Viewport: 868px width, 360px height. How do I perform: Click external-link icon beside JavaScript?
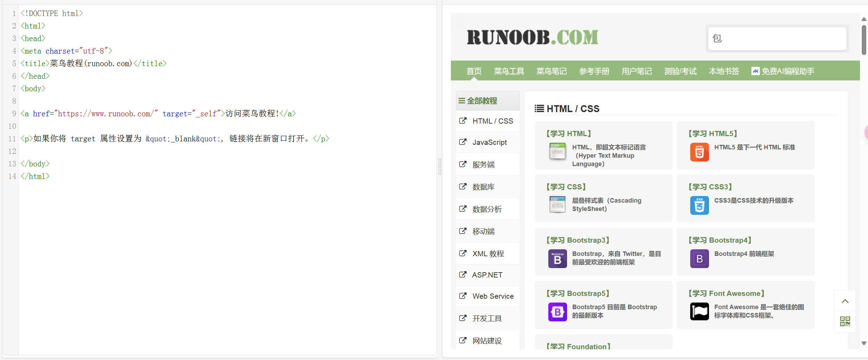pos(463,142)
